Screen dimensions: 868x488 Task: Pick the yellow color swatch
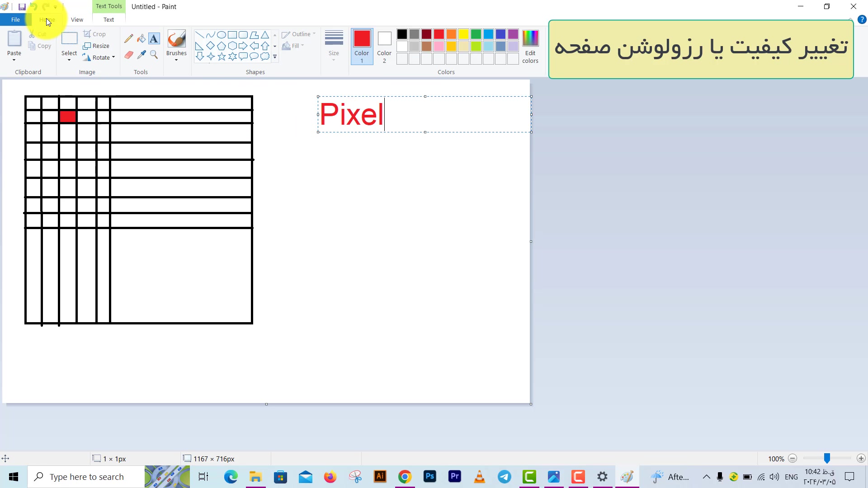tap(463, 34)
